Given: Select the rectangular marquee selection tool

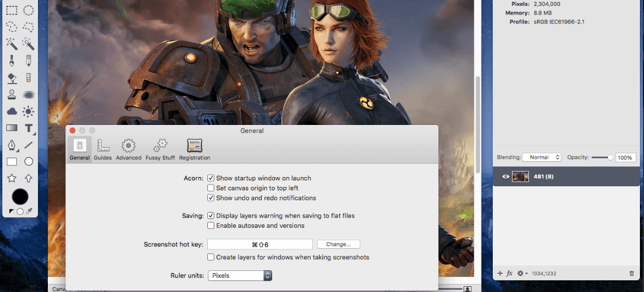Looking at the screenshot, I should [x=12, y=11].
